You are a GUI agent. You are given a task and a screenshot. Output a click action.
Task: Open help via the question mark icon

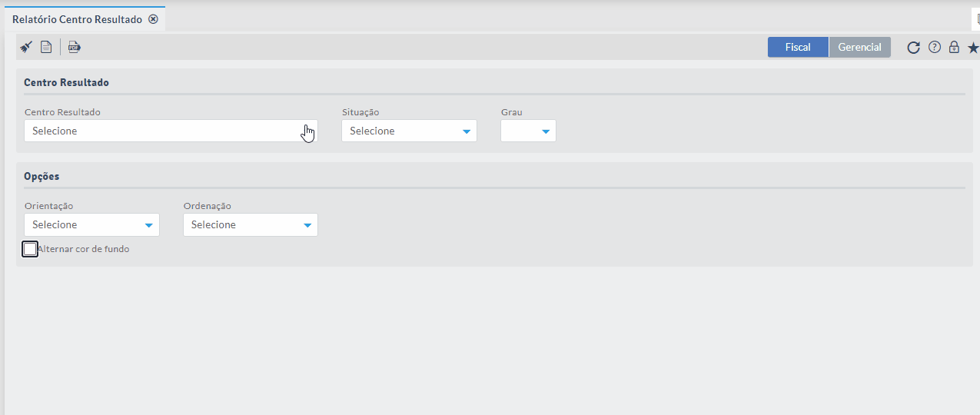click(935, 48)
